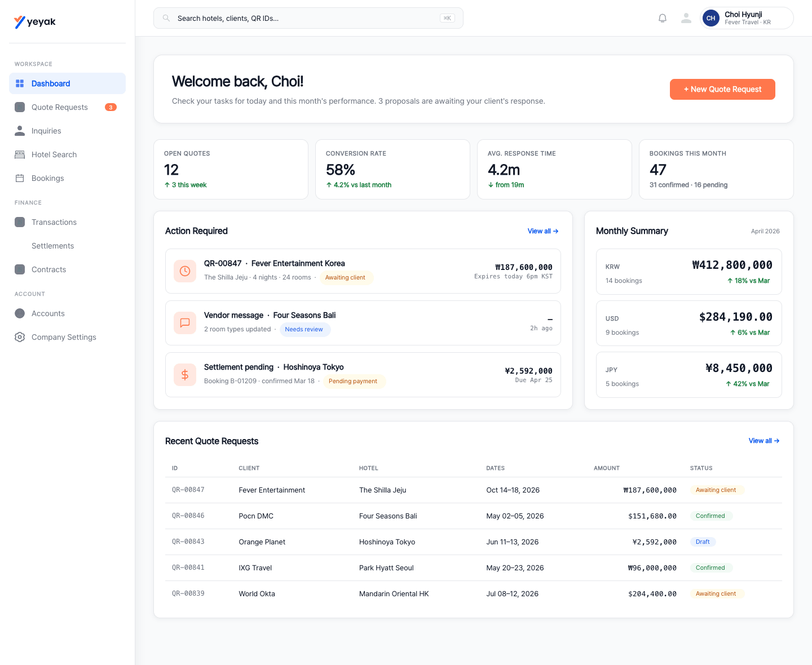Open the Bookings section
The height and width of the screenshot is (665, 812).
tap(67, 178)
